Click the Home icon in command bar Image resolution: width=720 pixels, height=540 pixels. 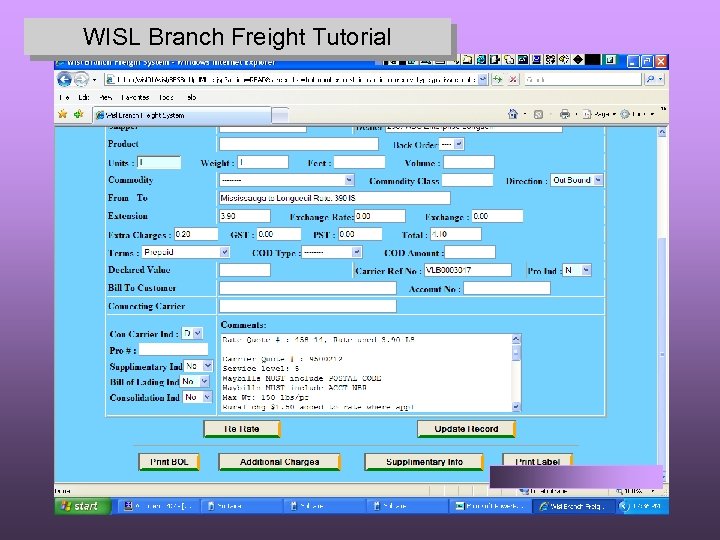[x=513, y=114]
